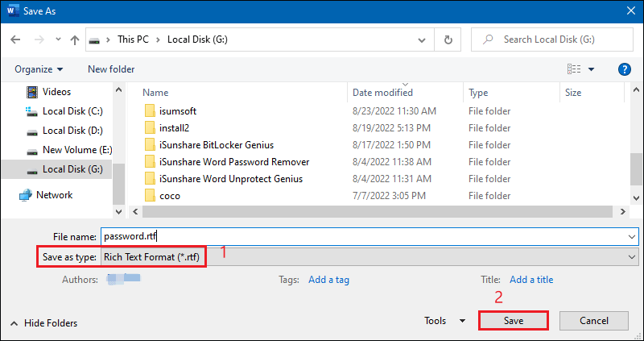Click the Add a tag link
Screen dimensions: 644x341
328,280
